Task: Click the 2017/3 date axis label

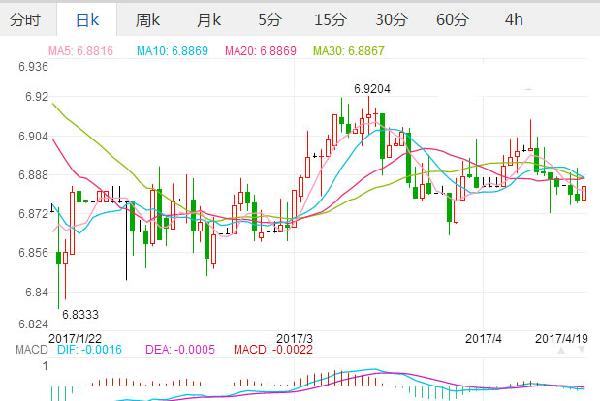Action: pyautogui.click(x=294, y=338)
